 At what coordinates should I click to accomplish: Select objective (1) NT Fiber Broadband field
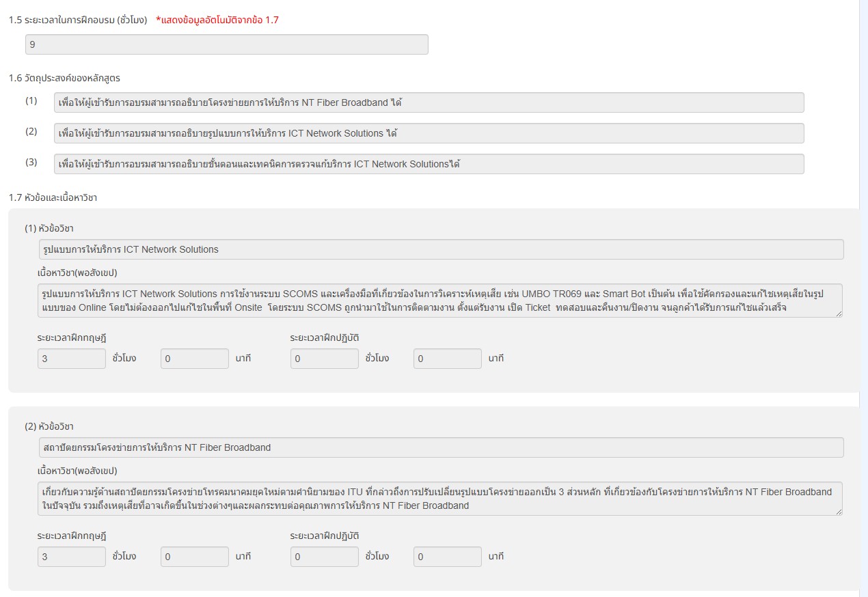click(x=429, y=102)
